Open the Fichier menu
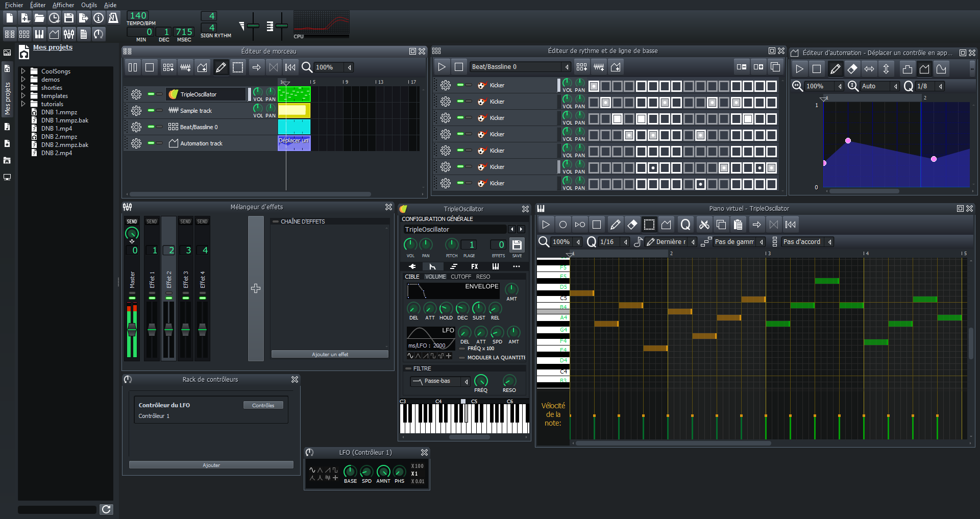980x519 pixels. (x=14, y=5)
